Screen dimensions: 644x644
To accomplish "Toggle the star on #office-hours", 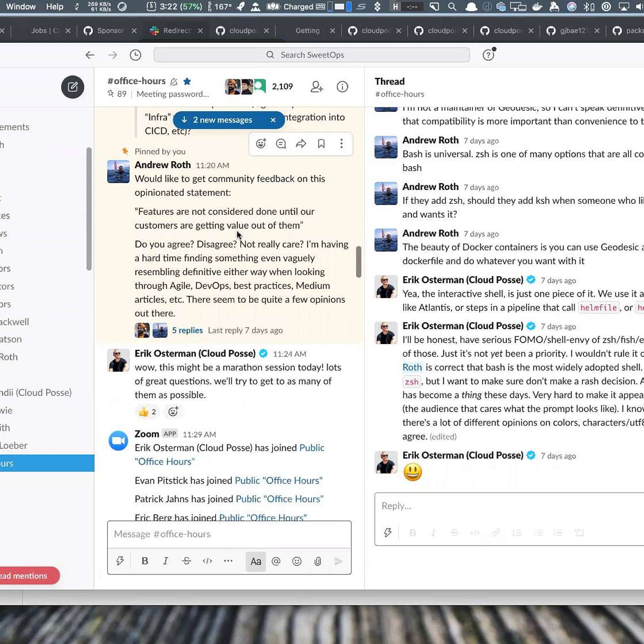I will point(187,81).
